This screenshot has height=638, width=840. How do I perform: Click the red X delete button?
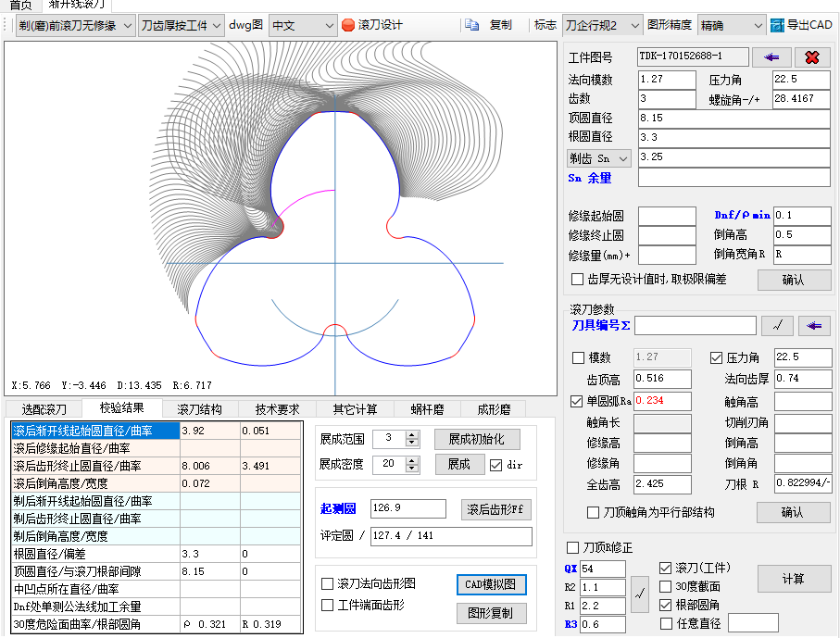pos(812,57)
